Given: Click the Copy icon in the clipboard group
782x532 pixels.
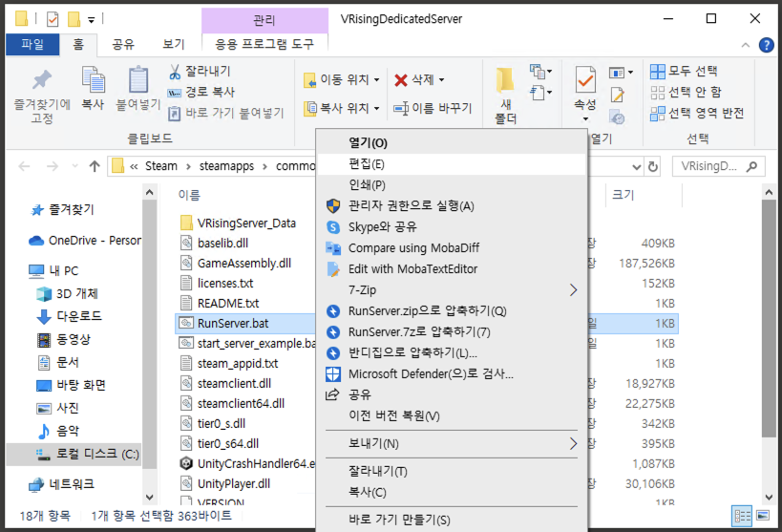Looking at the screenshot, I should point(94,80).
